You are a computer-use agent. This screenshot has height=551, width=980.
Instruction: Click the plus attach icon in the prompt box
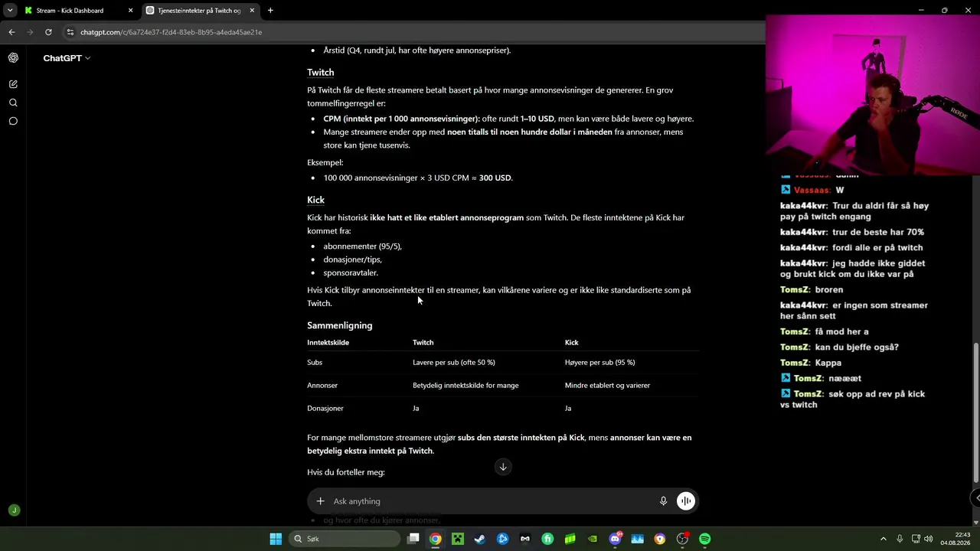pyautogui.click(x=320, y=501)
